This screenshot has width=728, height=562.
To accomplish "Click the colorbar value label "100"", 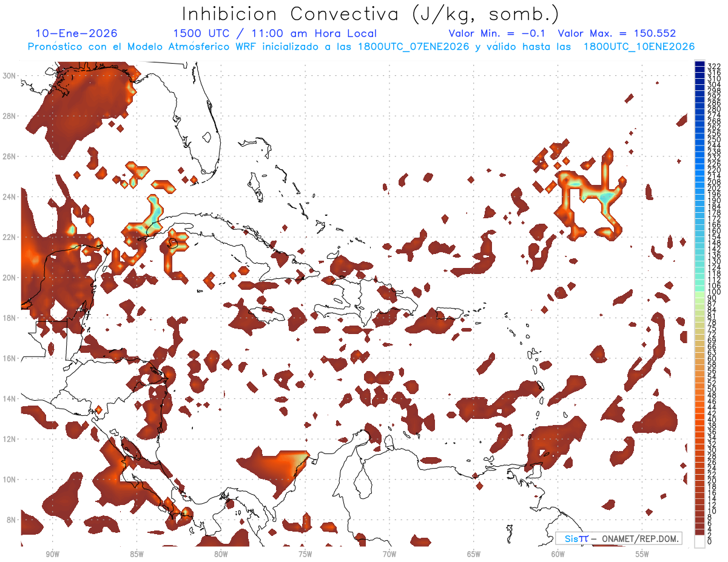I will [x=714, y=292].
